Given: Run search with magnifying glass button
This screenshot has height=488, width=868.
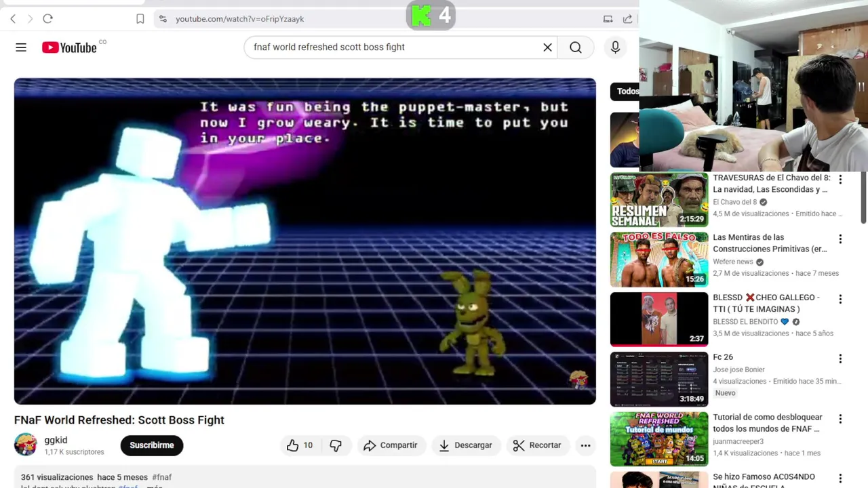Looking at the screenshot, I should [x=576, y=47].
